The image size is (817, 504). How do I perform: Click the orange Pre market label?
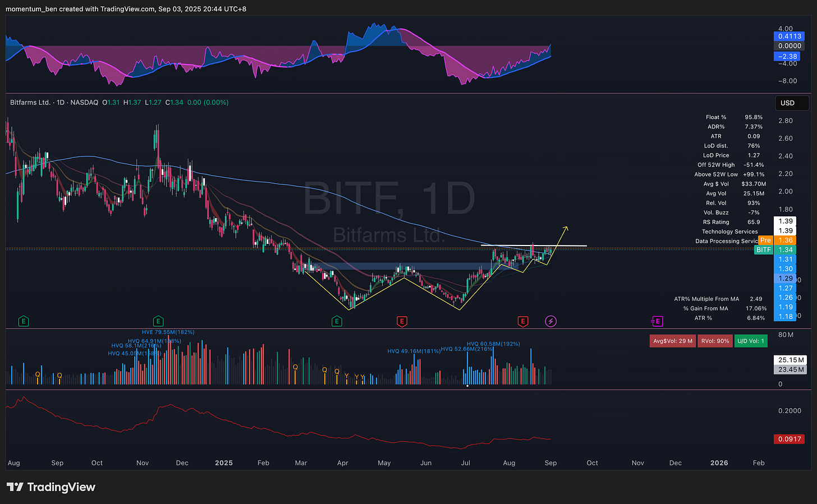tap(765, 240)
